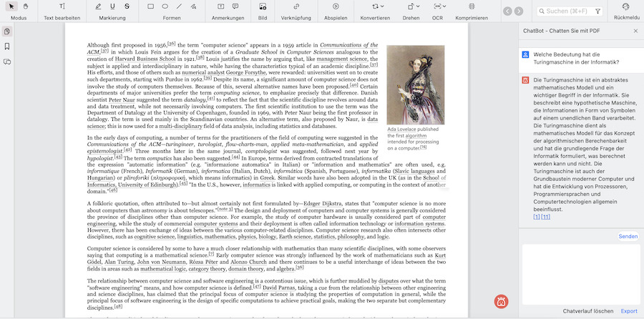Pick the ellipse shape tool
The width and height of the screenshot is (644, 319).
165,6
